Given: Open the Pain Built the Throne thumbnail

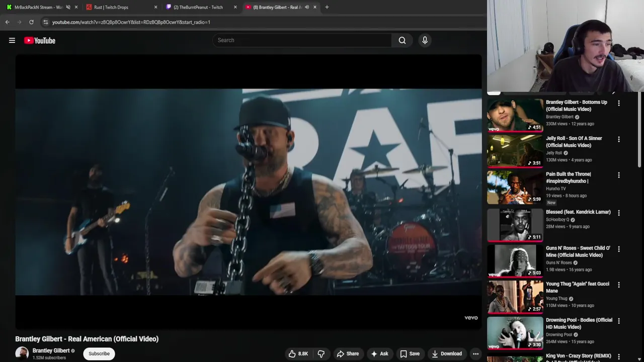Looking at the screenshot, I should click(515, 187).
